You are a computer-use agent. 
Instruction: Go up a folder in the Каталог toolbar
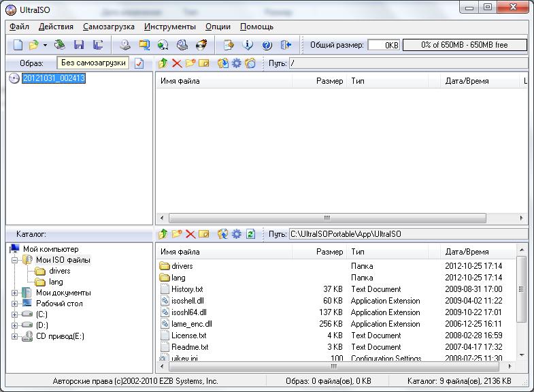click(x=163, y=234)
